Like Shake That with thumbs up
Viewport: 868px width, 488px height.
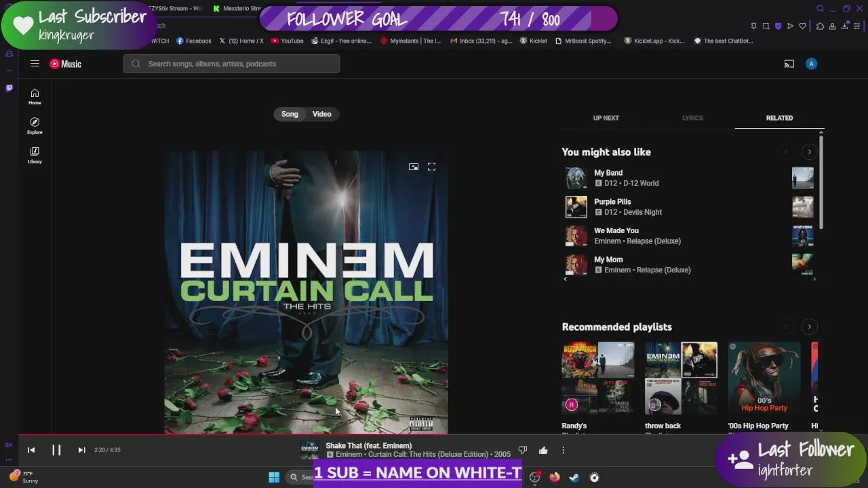[x=543, y=450]
